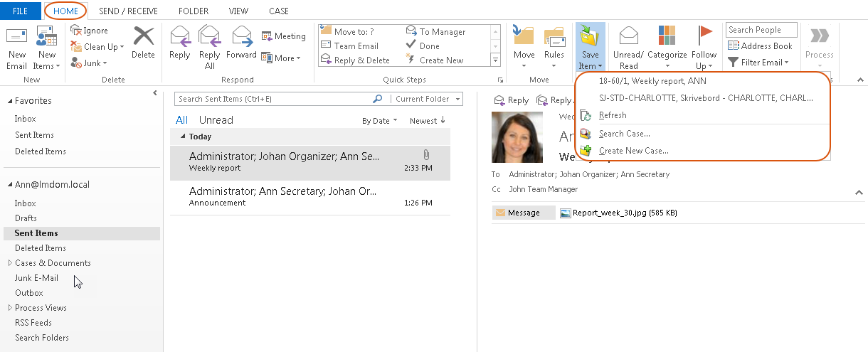Viewport: 868px width, 352px height.
Task: Expand the Process Views folder
Action: (x=10, y=308)
